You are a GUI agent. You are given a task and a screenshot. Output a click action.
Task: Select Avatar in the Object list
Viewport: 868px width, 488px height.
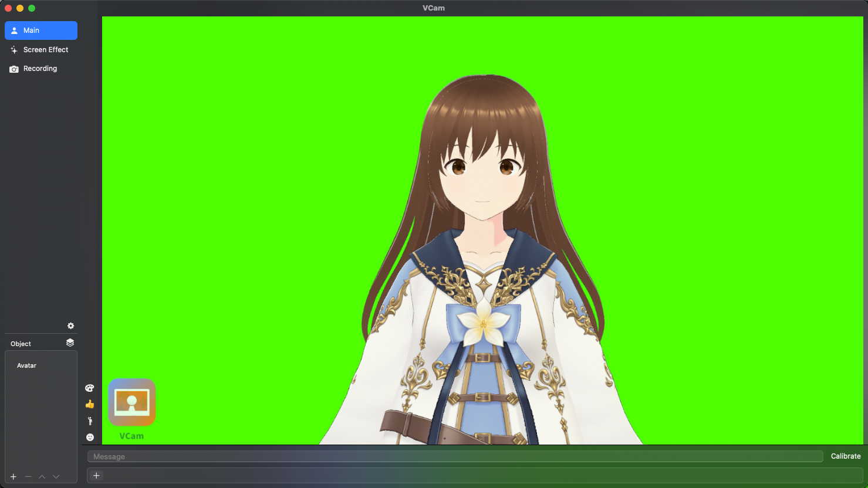coord(27,365)
